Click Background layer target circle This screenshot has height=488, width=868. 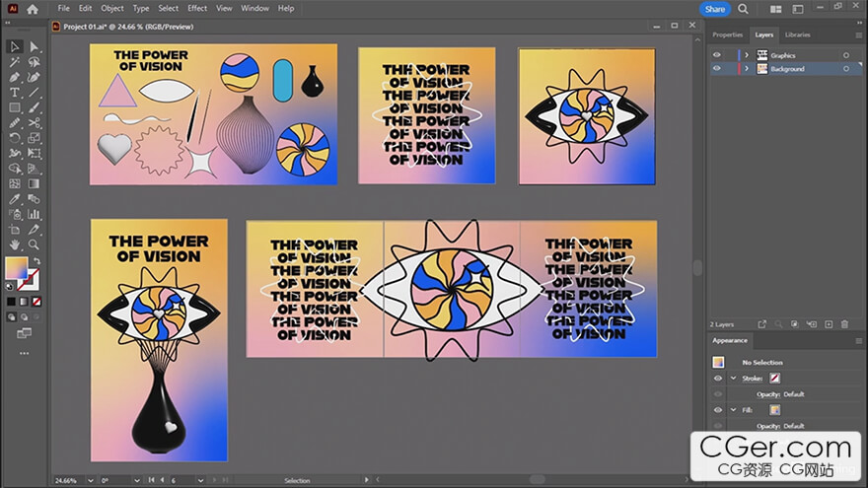coord(846,69)
